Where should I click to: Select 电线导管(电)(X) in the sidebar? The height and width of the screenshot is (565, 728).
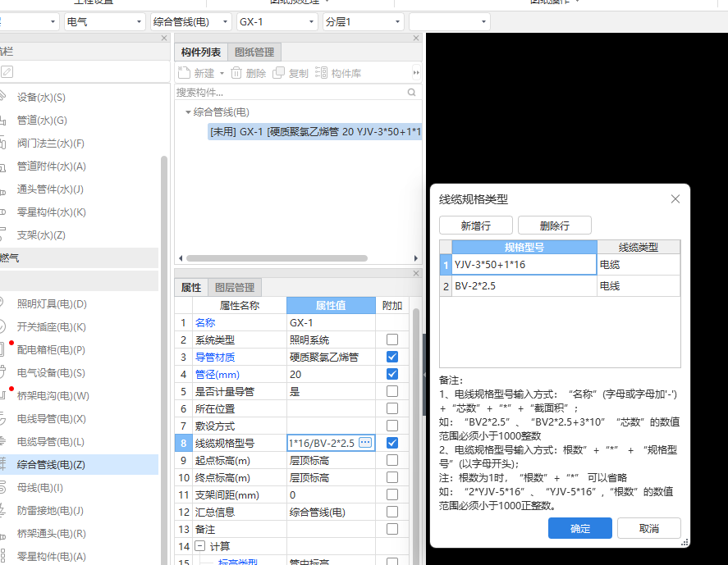[51, 419]
